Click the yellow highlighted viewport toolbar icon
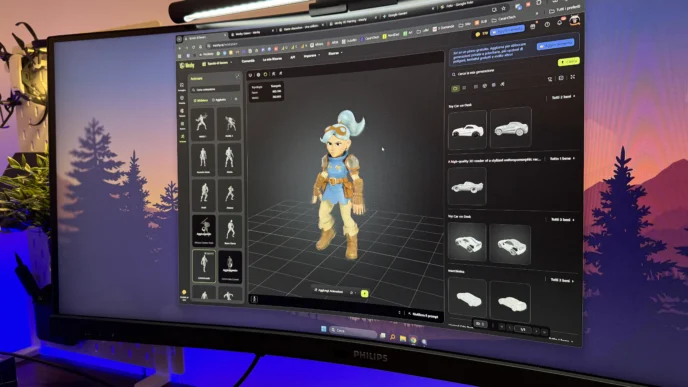The height and width of the screenshot is (387, 688). (265, 74)
